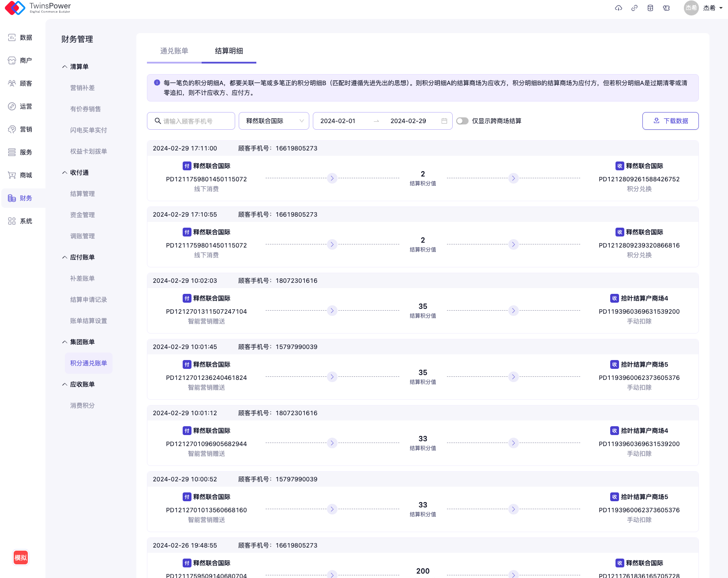Viewport: 728px width, 578px height.
Task: Click the cloud download icon in the header
Action: 619,8
